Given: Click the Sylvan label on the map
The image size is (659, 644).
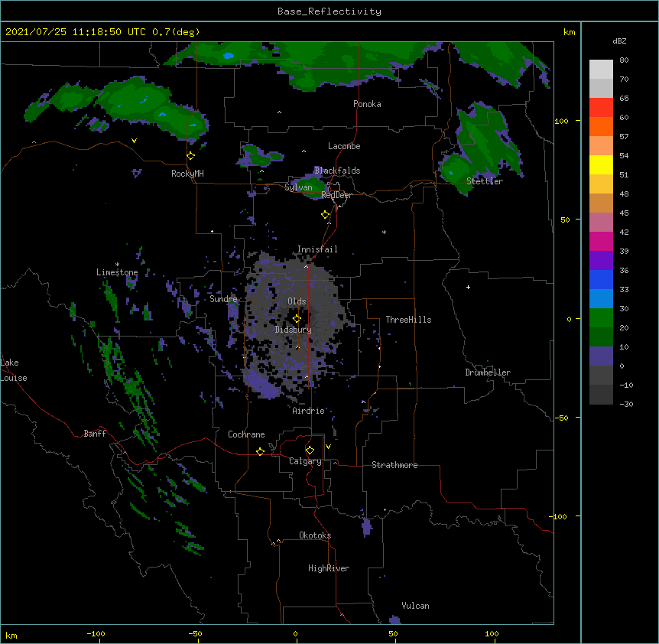Looking at the screenshot, I should click(x=298, y=187).
